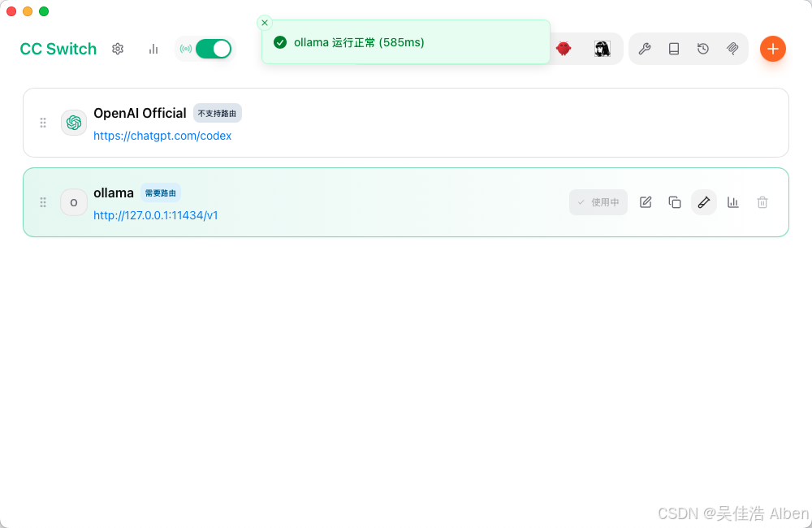The height and width of the screenshot is (528, 812).
Task: Click the paperclip icon in the header
Action: pos(732,49)
